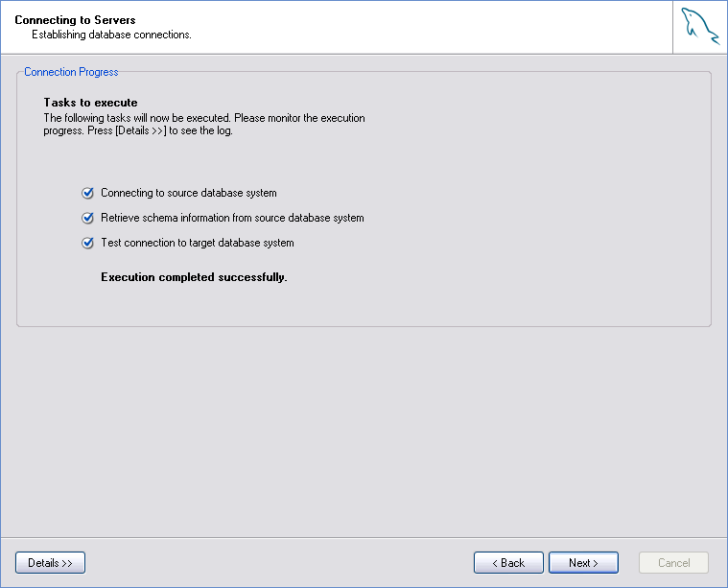
Task: Expand the log with Details >> button
Action: point(50,563)
